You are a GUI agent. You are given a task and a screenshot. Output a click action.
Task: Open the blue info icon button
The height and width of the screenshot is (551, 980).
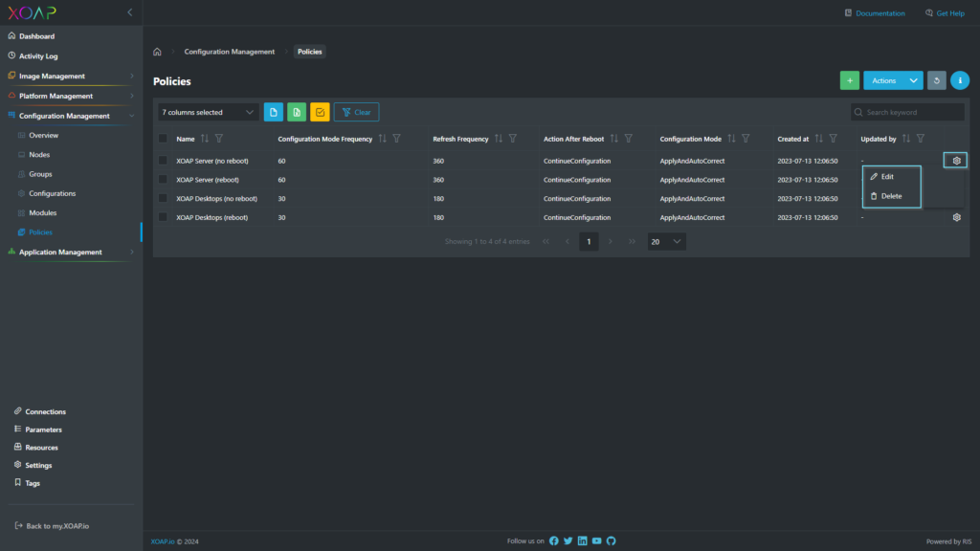tap(960, 80)
